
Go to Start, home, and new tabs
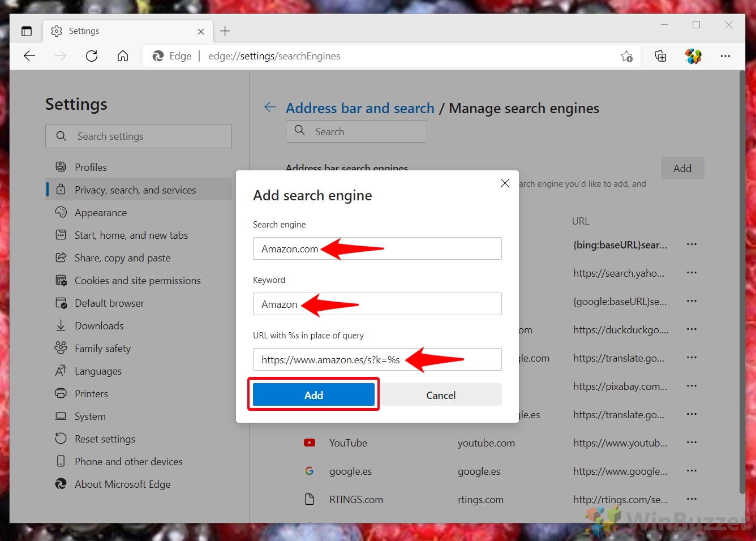139,235
